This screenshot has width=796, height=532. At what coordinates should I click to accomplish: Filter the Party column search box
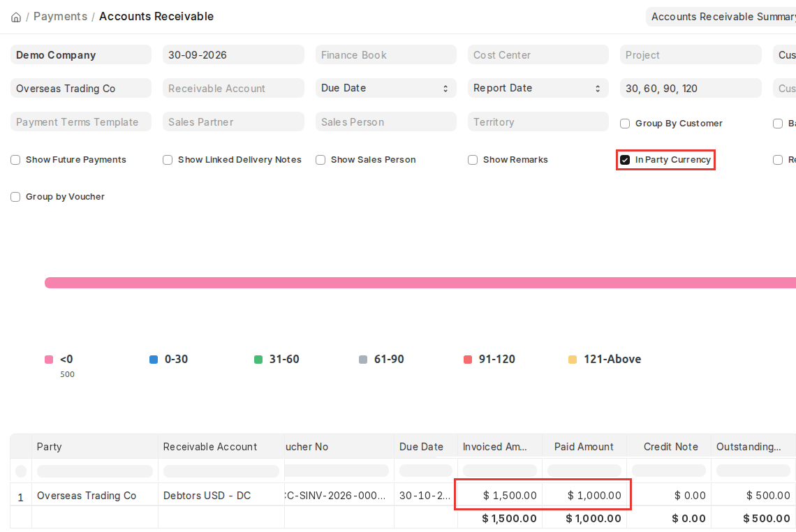95,471
